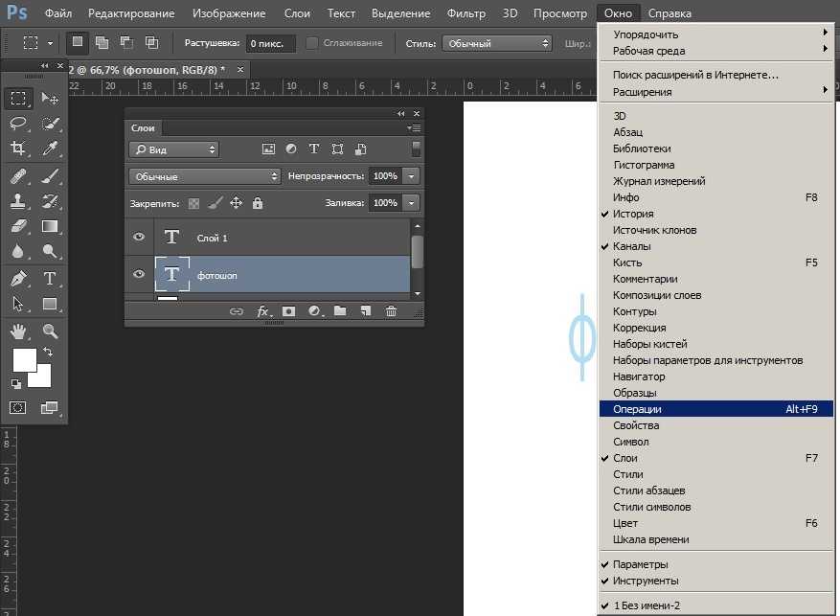
Task: Select the Clone Stamp tool
Action: (18, 201)
